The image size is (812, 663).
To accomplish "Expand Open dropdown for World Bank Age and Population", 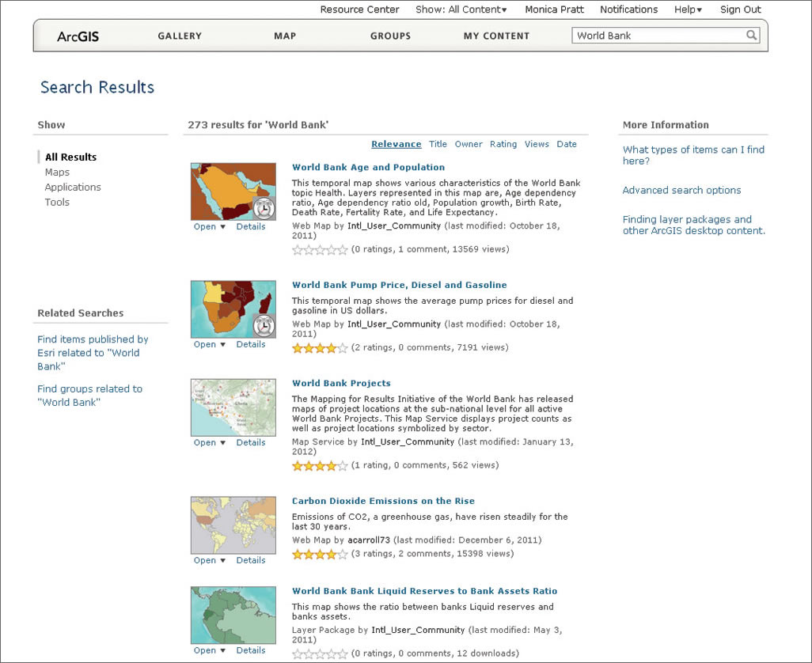I will pos(210,227).
